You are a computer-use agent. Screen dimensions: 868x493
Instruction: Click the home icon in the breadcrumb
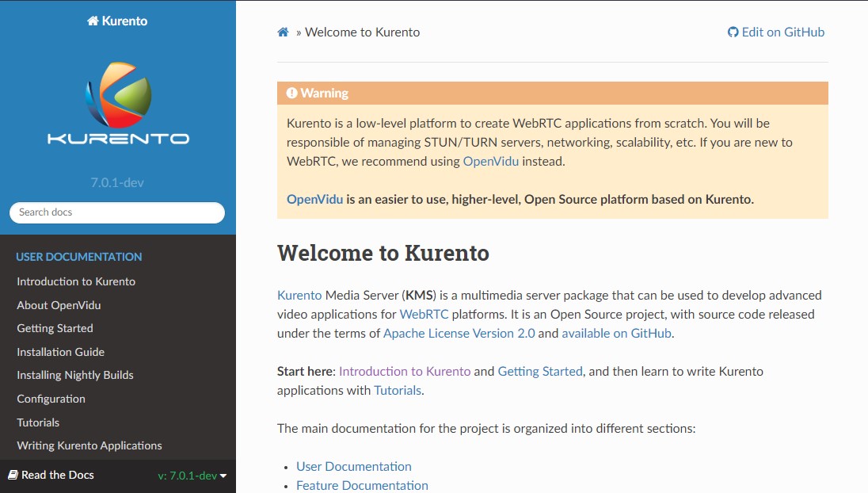pyautogui.click(x=283, y=32)
